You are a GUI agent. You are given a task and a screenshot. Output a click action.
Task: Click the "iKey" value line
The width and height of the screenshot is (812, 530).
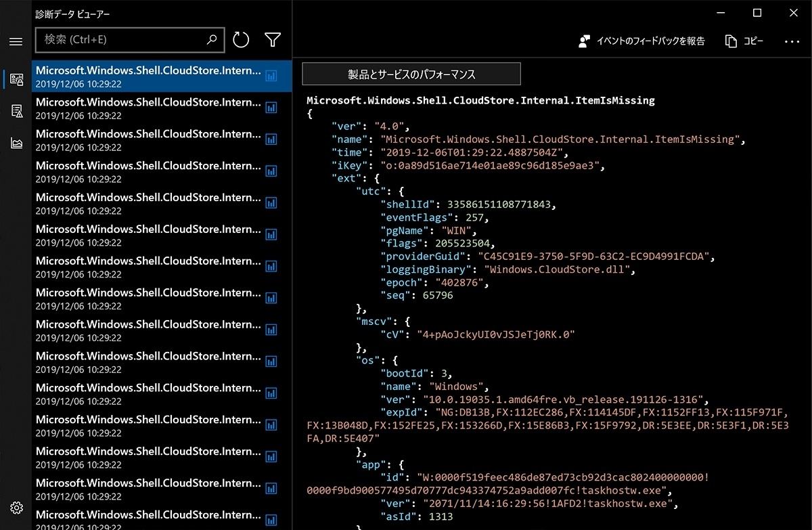coord(468,165)
